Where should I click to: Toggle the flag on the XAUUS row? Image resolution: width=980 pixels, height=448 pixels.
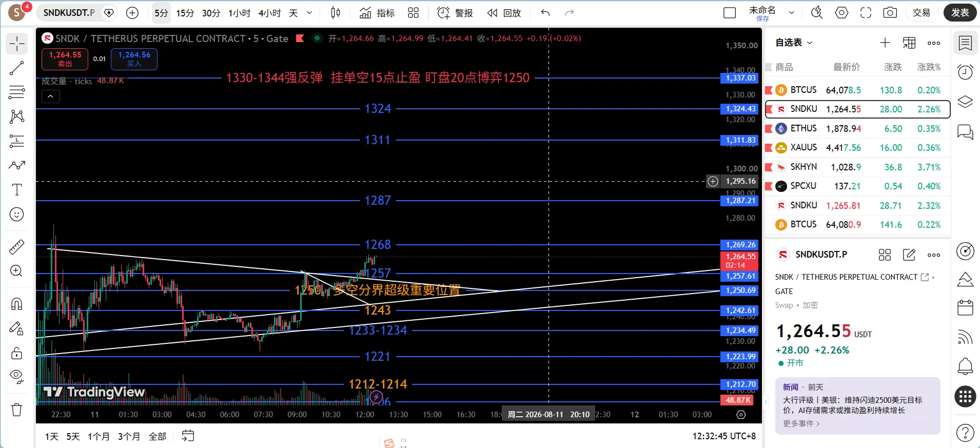click(769, 148)
